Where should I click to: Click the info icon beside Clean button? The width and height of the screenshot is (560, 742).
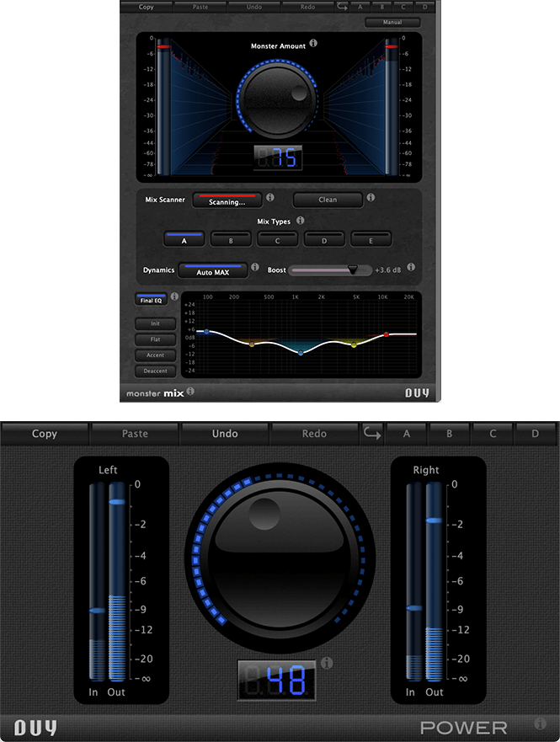(371, 199)
